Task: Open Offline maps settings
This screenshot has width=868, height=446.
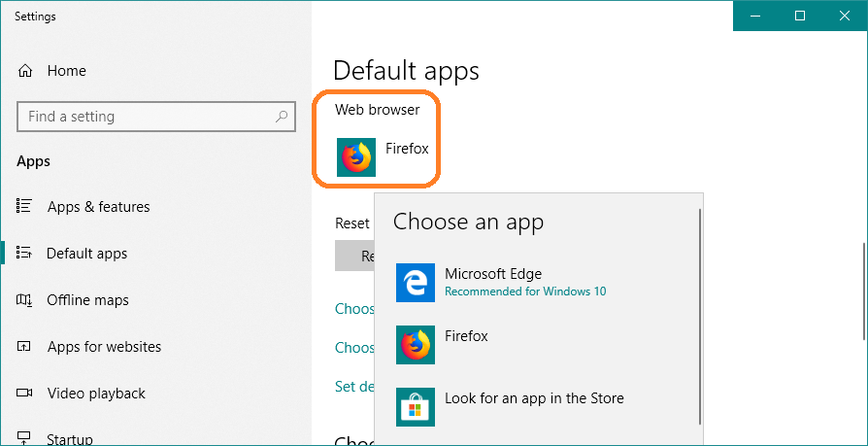Action: (x=88, y=300)
